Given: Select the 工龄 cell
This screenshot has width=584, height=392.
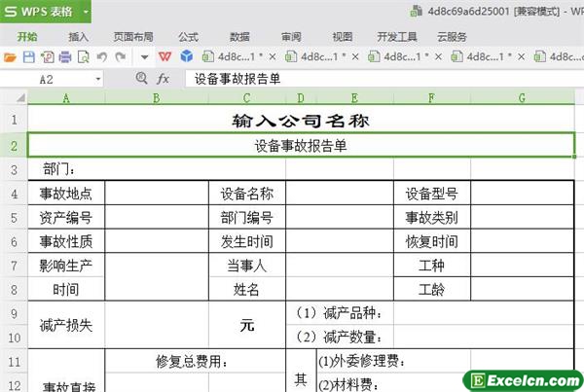Looking at the screenshot, I should (x=431, y=289).
